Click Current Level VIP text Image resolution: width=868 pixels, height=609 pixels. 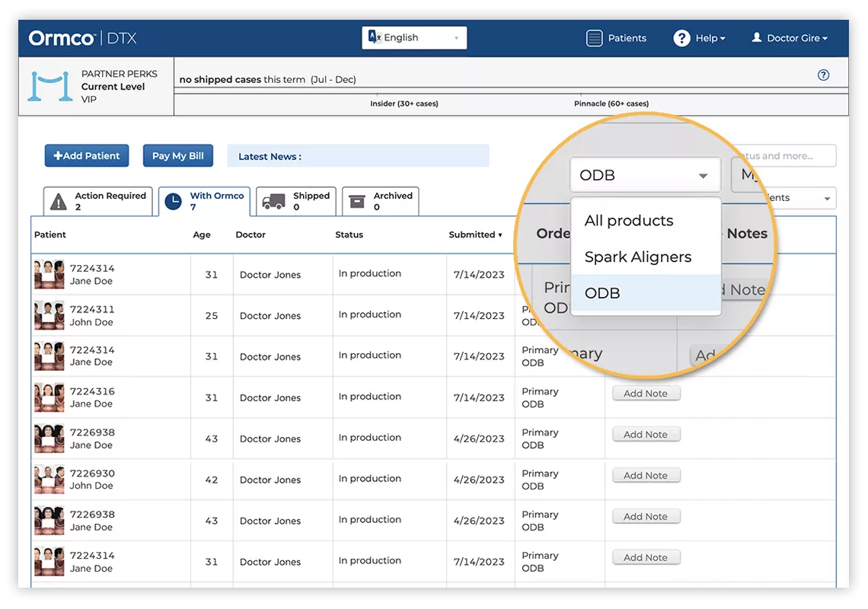tap(113, 93)
